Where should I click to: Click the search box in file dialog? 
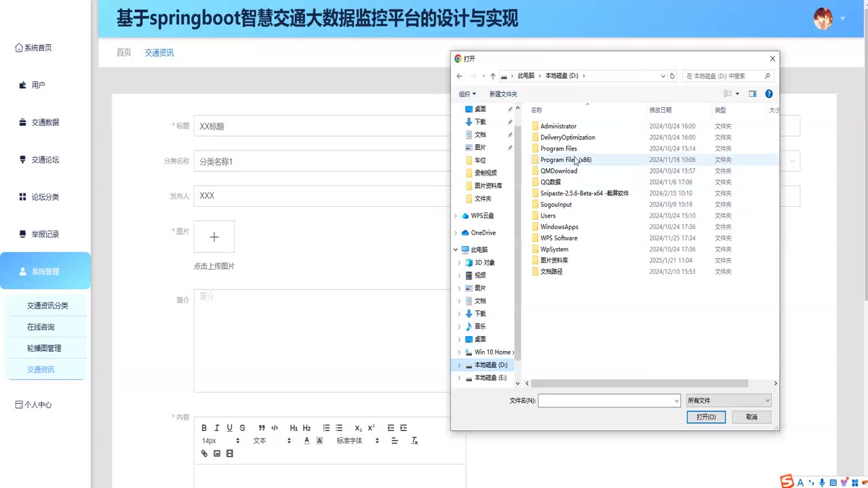coord(728,76)
